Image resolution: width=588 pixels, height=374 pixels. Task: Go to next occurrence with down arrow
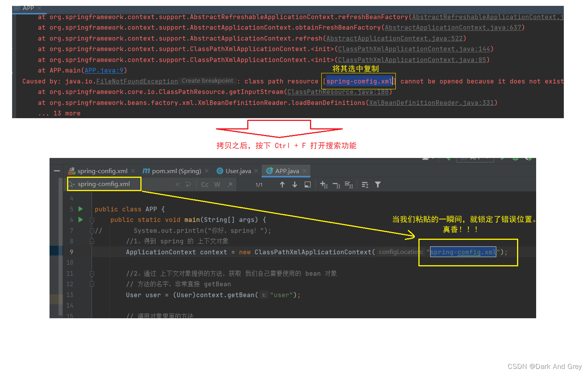[295, 184]
